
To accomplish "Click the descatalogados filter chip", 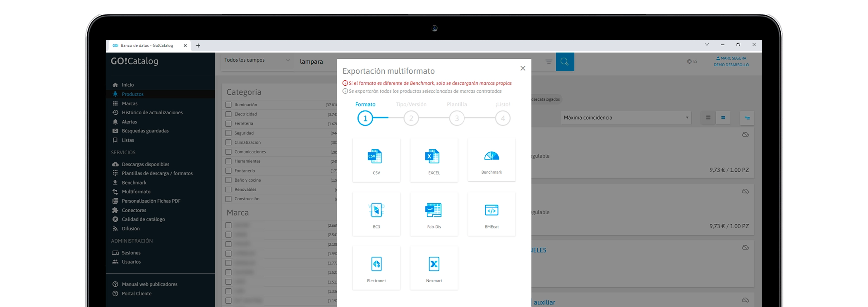I will [x=546, y=99].
